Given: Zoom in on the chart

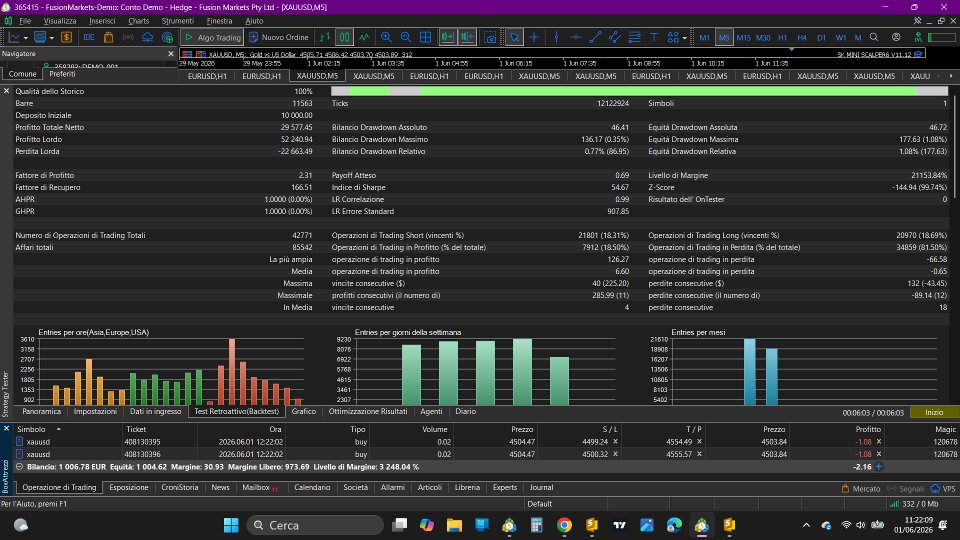Looking at the screenshot, I should (386, 37).
